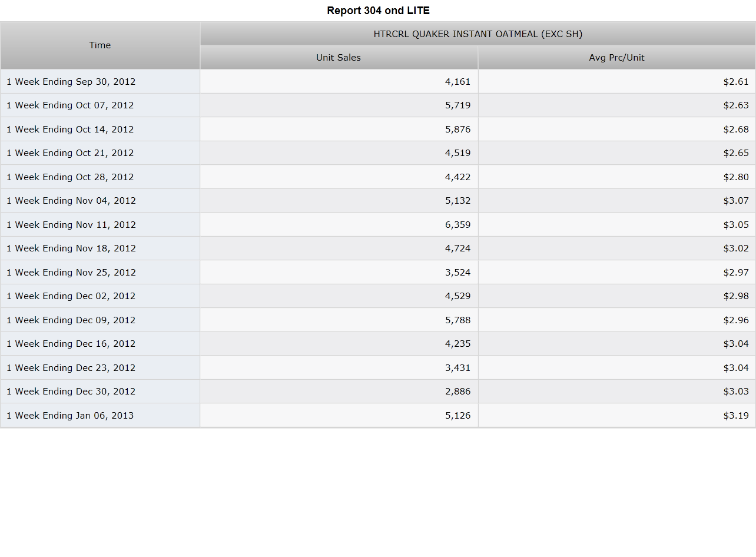Click the average price $2.65
The width and height of the screenshot is (756, 557).
coord(736,153)
